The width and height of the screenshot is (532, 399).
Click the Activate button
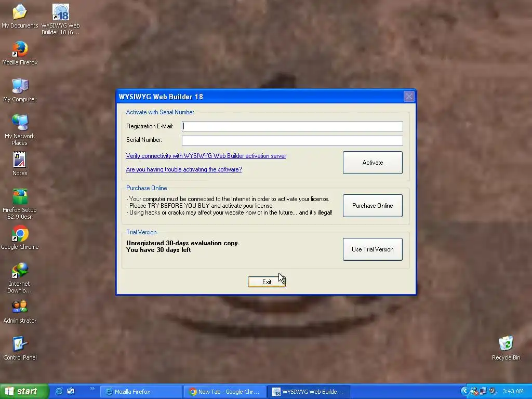373,163
